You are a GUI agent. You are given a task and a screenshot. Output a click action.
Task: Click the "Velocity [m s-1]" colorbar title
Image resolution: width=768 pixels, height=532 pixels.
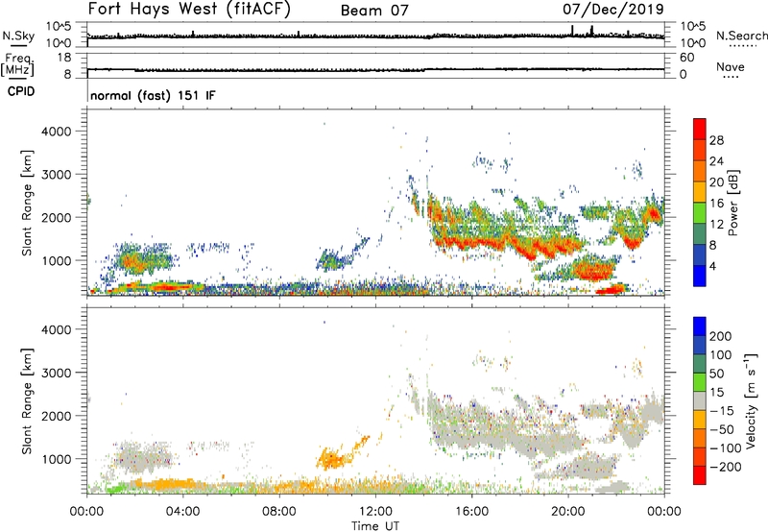(752, 400)
